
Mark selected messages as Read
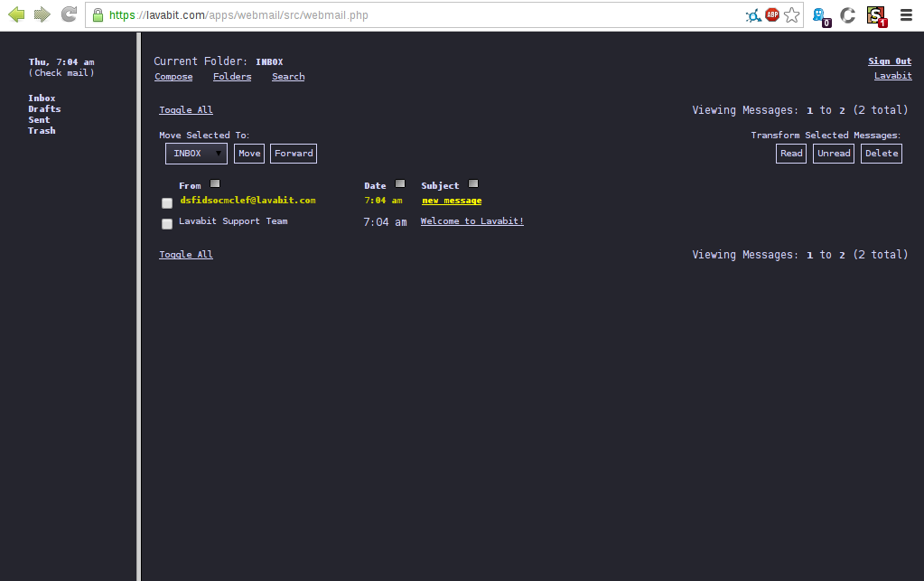click(x=791, y=154)
